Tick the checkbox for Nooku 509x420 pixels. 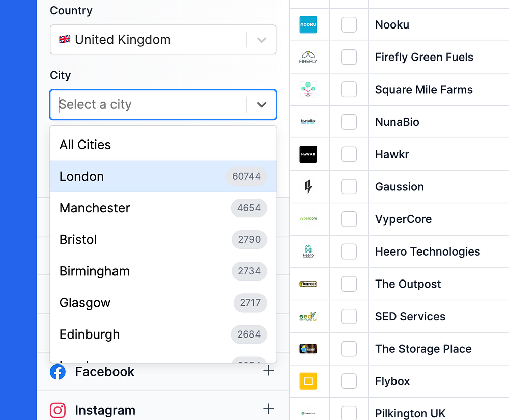(349, 24)
